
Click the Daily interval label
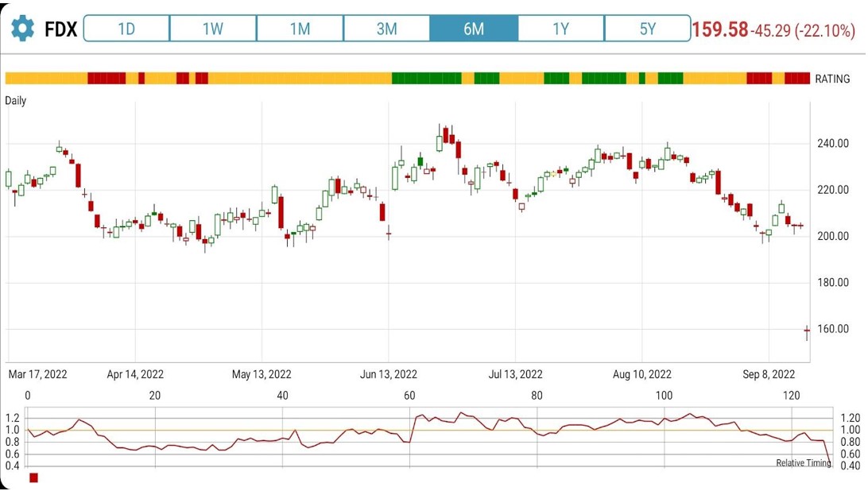[x=16, y=101]
